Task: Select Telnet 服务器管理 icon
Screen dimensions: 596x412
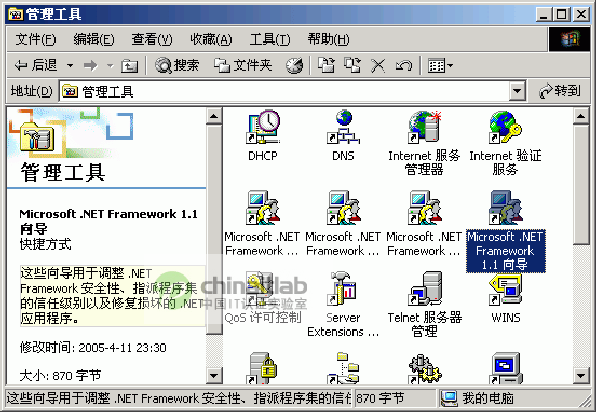Action: click(425, 289)
